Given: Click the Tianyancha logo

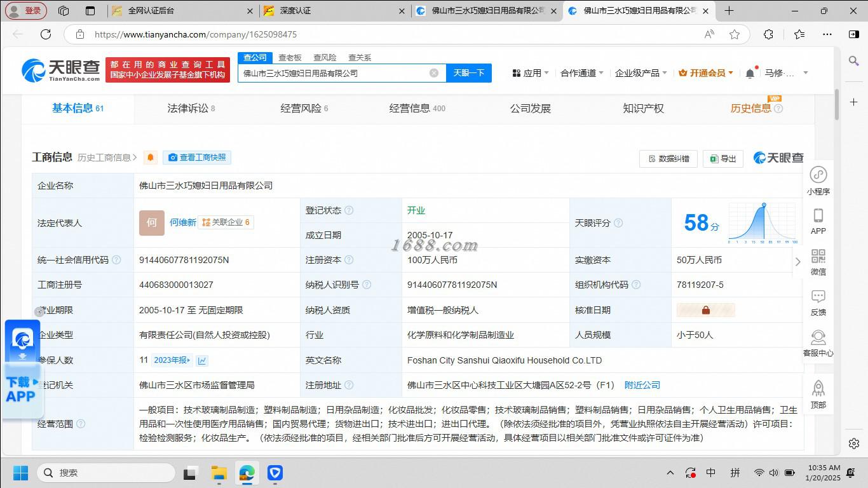Looking at the screenshot, I should coord(61,70).
